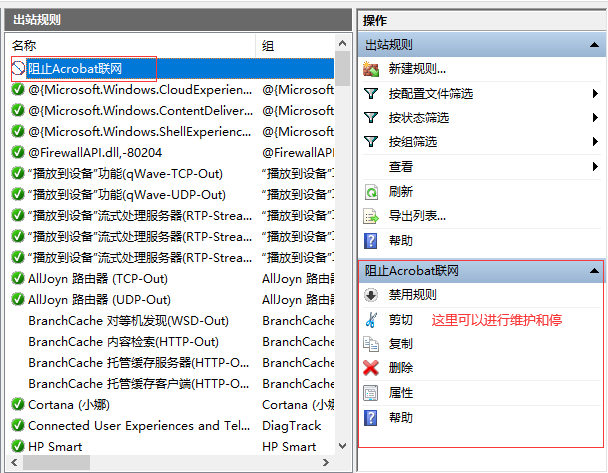Select 导出列表... action
The height and width of the screenshot is (473, 608).
tap(417, 216)
